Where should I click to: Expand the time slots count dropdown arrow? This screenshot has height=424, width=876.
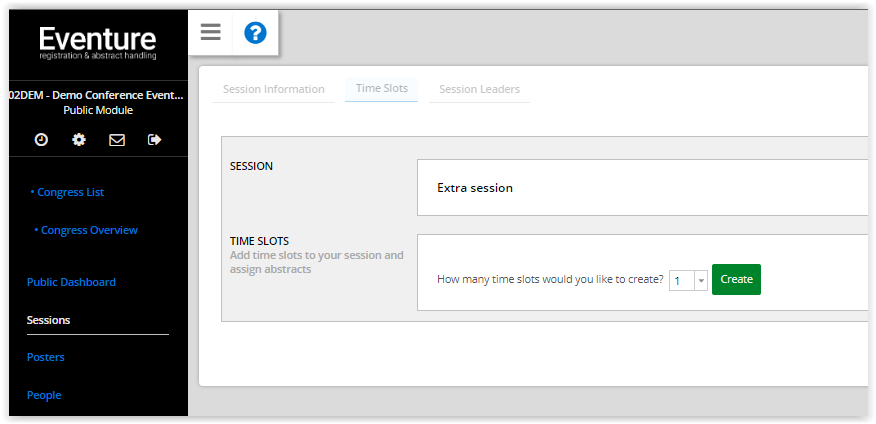coord(701,280)
